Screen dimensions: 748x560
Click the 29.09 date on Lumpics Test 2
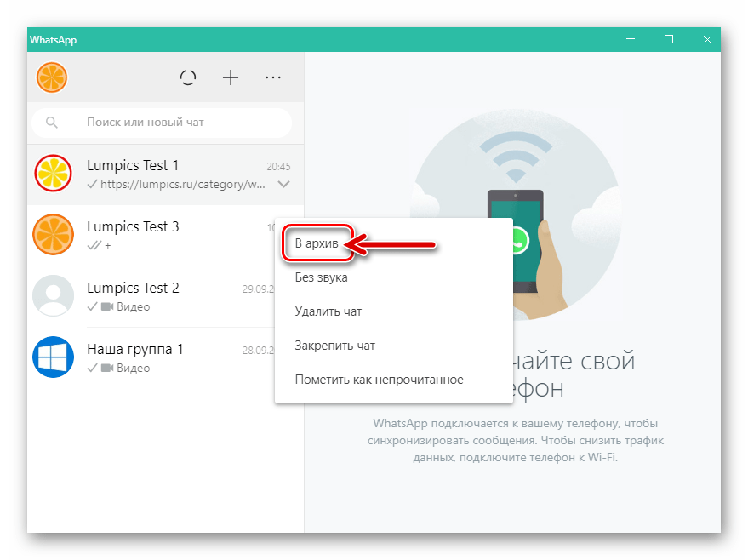coord(259,289)
